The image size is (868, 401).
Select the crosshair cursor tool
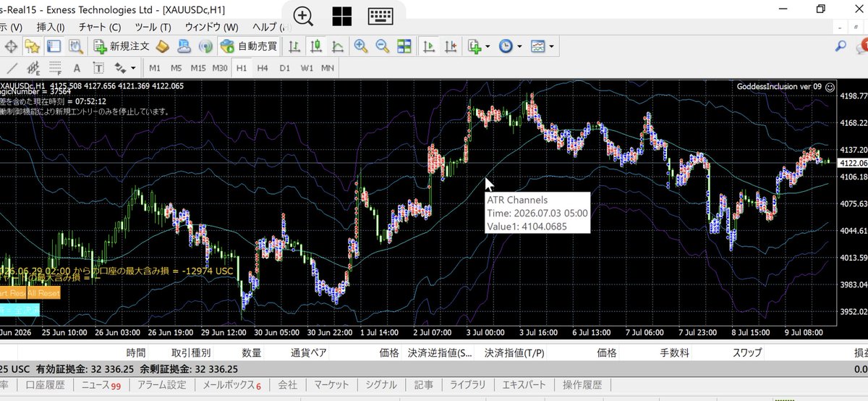[11, 46]
